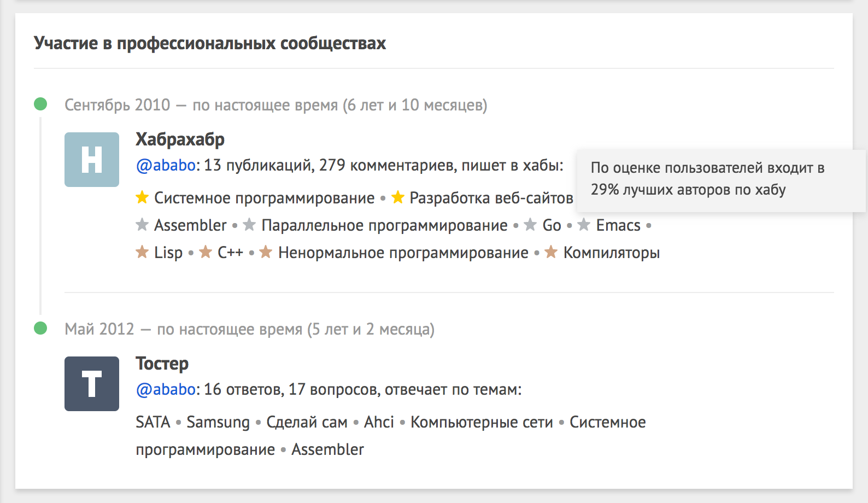Click gold star beside Разработка веб-сайтов
The width and height of the screenshot is (868, 503).
398,197
